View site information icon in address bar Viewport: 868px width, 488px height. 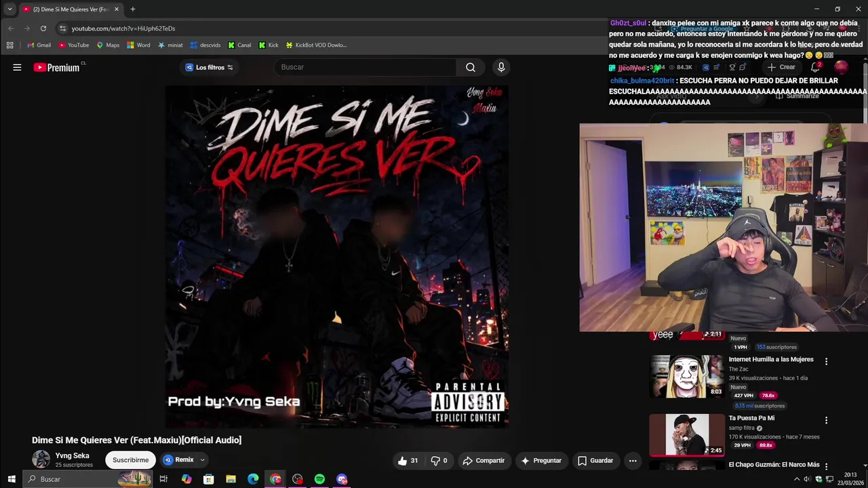[62, 28]
